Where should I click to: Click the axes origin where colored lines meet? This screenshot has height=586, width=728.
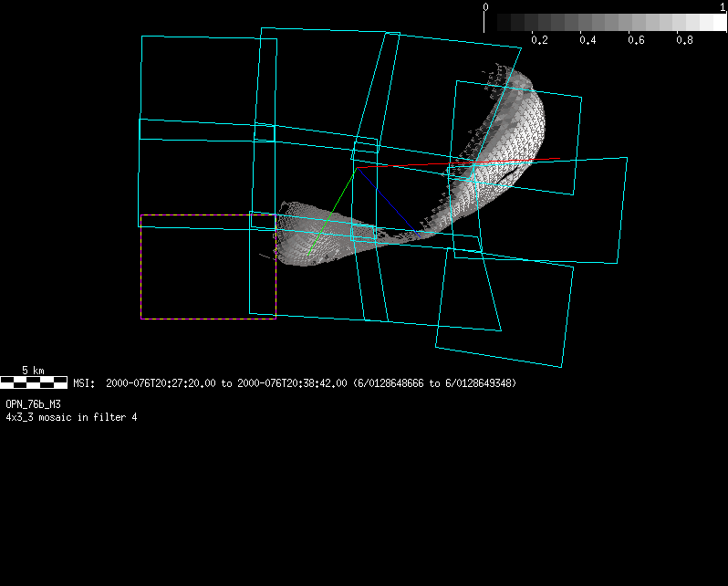coord(357,167)
